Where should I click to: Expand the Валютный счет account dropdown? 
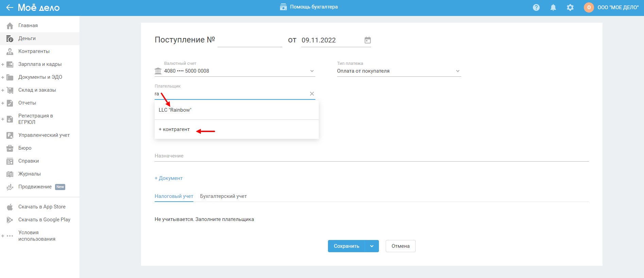pos(312,71)
